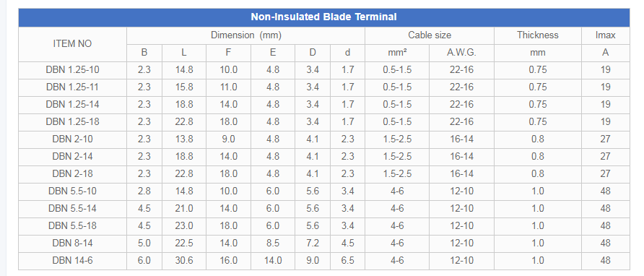Select the DBN 1.25-11 row label
Screen dimensions: 644x276
click(72, 87)
